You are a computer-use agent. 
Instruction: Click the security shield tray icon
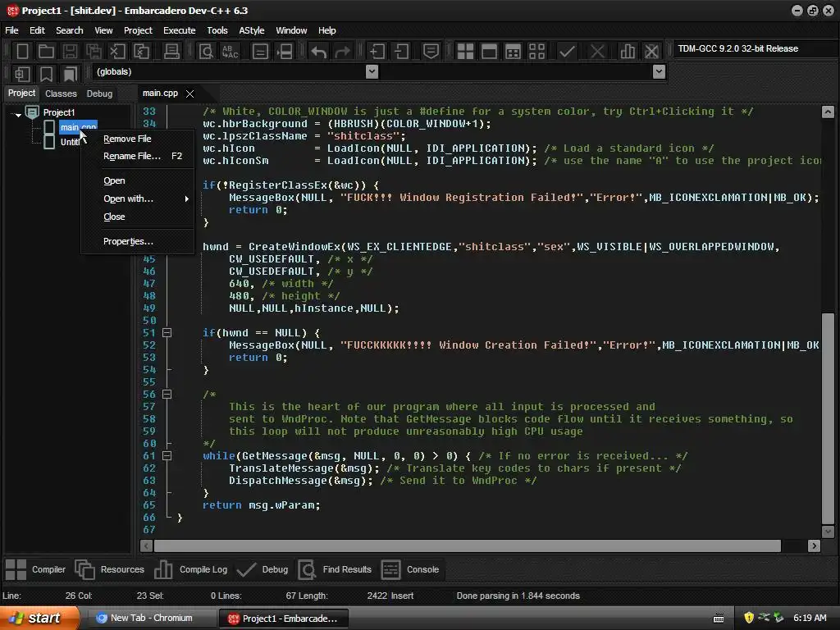[x=748, y=618]
